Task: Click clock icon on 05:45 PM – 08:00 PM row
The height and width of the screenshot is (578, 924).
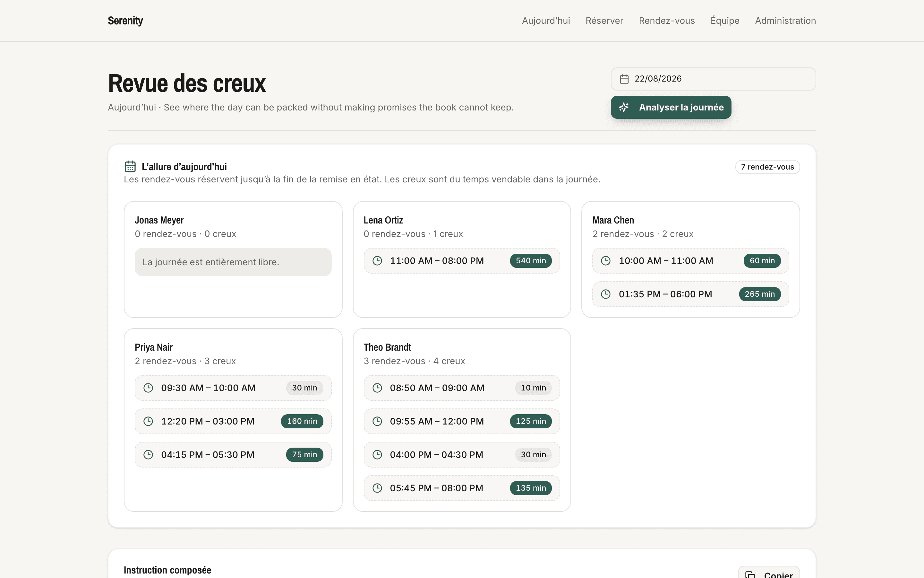Action: (x=377, y=488)
